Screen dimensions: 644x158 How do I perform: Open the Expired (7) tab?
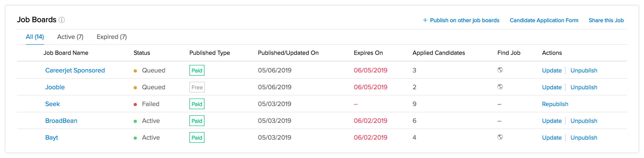click(x=112, y=37)
